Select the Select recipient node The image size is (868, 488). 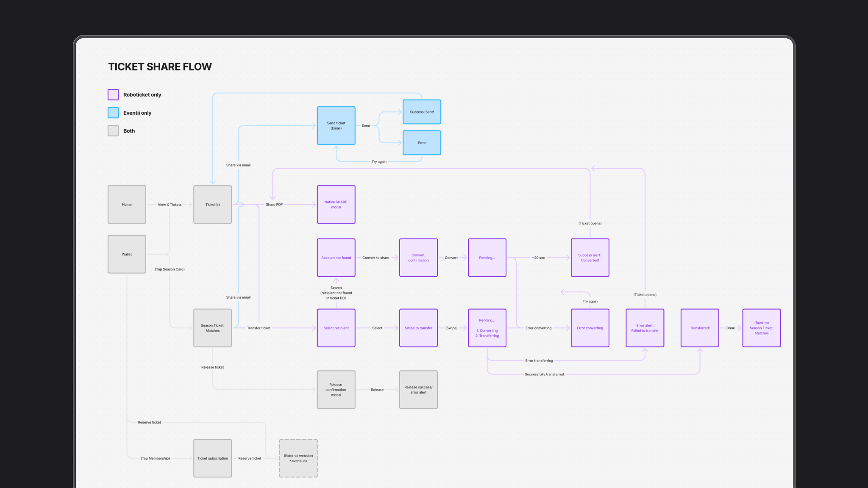tap(336, 328)
